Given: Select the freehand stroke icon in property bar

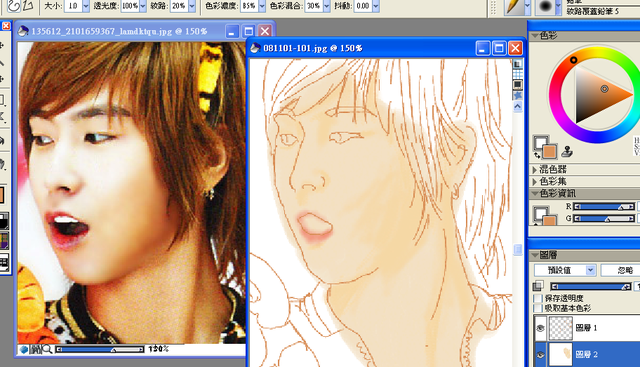Looking at the screenshot, I should coord(13,6).
